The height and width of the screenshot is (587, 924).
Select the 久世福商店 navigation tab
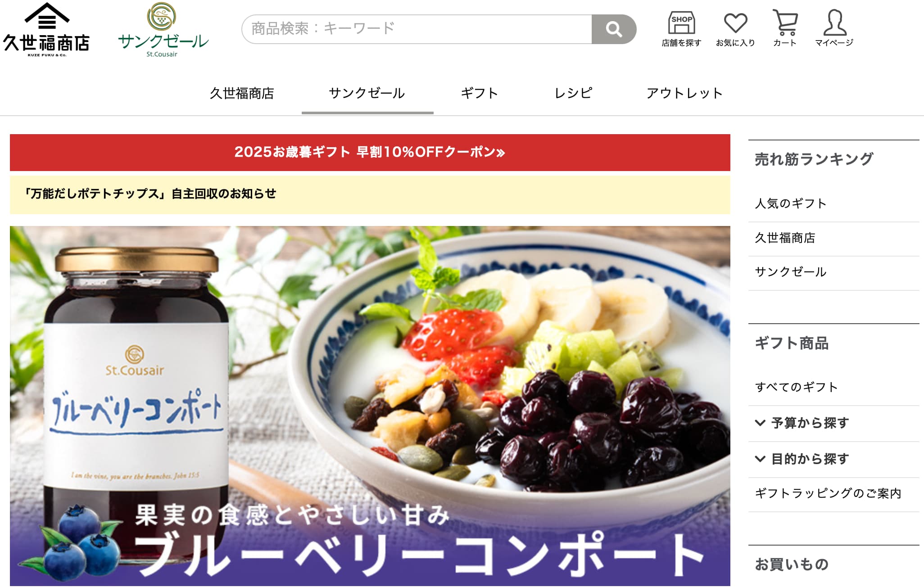(x=242, y=93)
